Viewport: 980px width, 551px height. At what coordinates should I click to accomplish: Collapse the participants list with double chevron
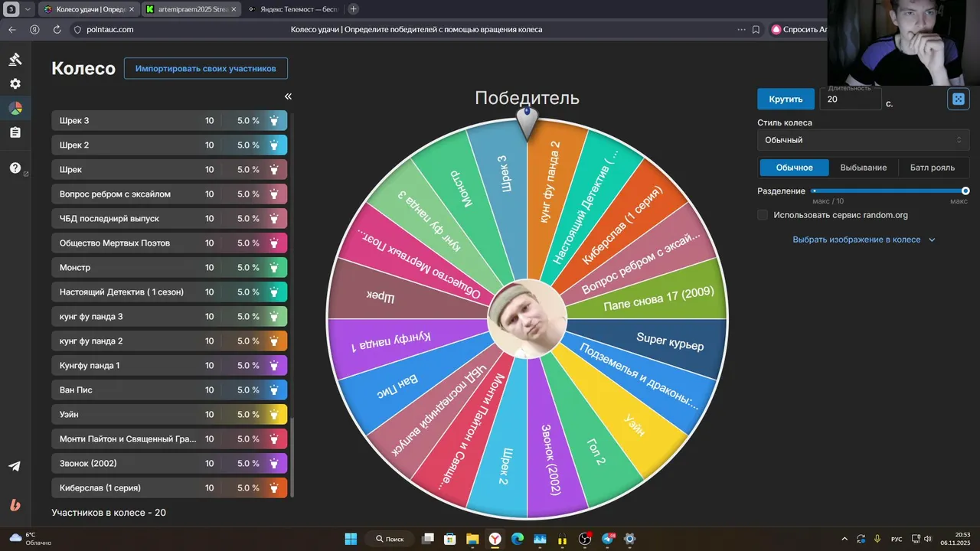pyautogui.click(x=288, y=96)
